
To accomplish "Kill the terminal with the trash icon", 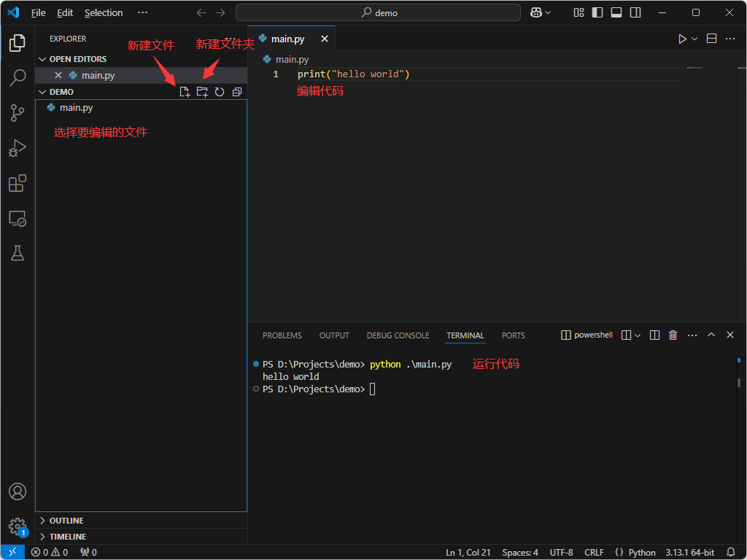I will tap(673, 335).
